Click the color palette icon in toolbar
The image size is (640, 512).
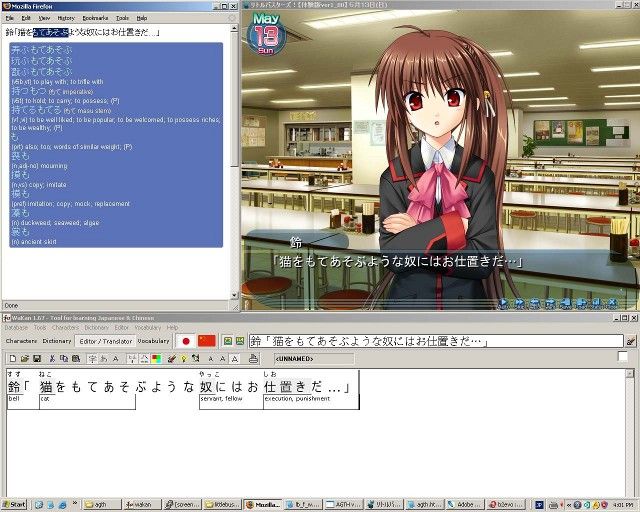156,358
